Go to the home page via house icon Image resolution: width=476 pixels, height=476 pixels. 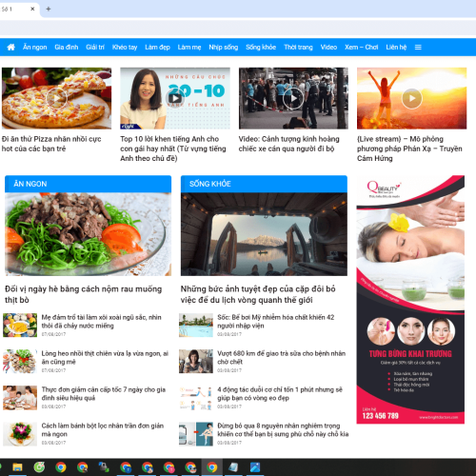tap(10, 48)
